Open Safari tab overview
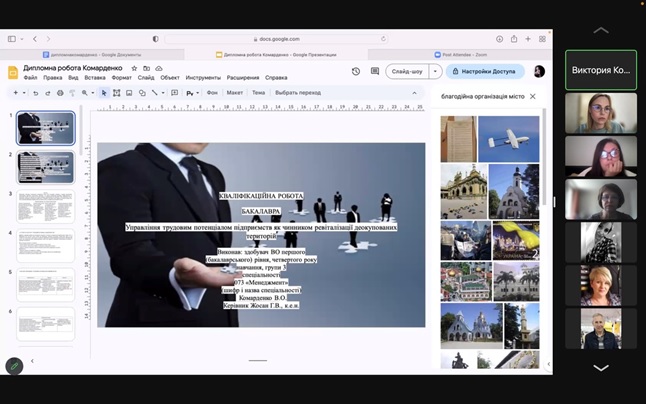The height and width of the screenshot is (404, 646). tap(542, 39)
